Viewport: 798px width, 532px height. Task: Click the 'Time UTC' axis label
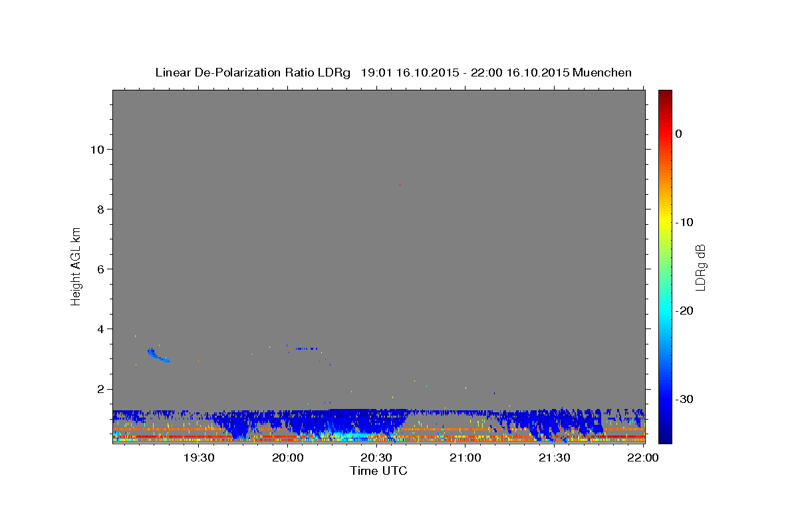pos(378,471)
